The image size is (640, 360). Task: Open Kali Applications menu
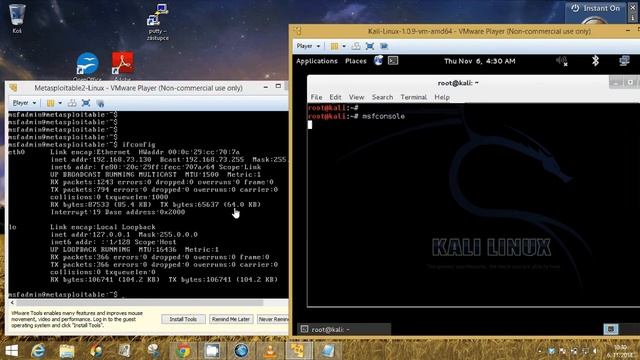[317, 61]
